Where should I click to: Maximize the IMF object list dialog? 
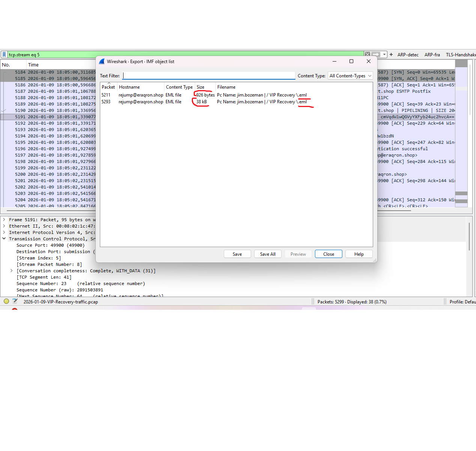[351, 61]
